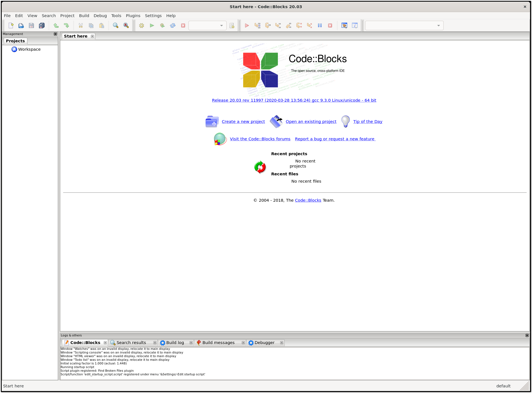The height and width of the screenshot is (393, 532).
Task: Switch to the Build log tab
Action: 175,343
